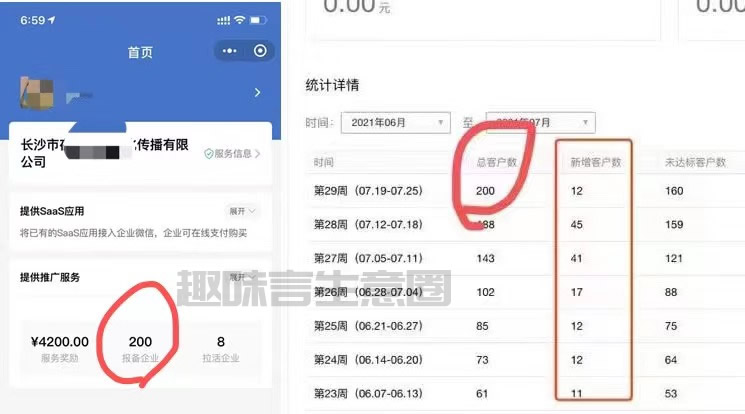This screenshot has width=745, height=414.
Task: Click the 未达标客户数 column header
Action: pos(695,163)
